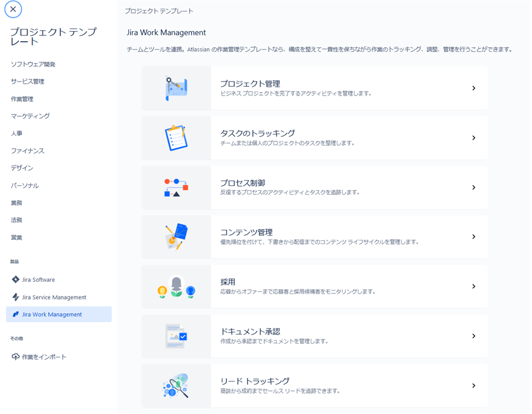Expand the タスクのトラッキング chevron arrow
The width and height of the screenshot is (532, 414).
(x=473, y=138)
